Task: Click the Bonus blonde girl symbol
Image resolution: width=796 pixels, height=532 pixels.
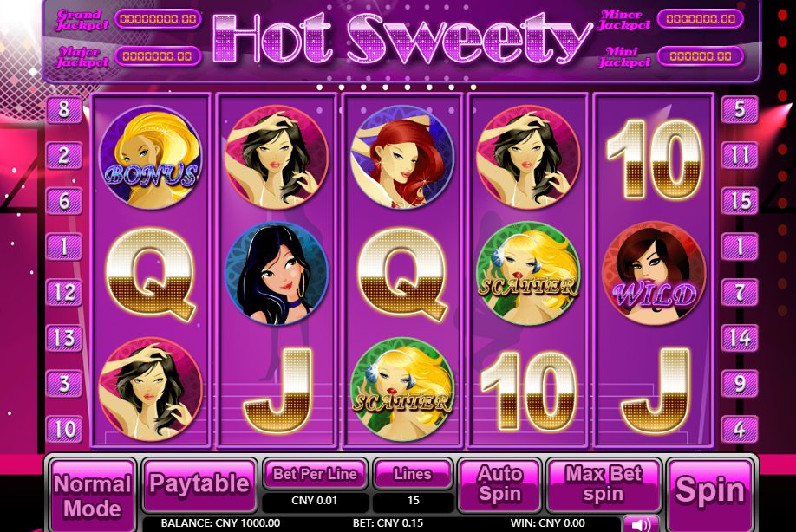Action: pos(150,158)
